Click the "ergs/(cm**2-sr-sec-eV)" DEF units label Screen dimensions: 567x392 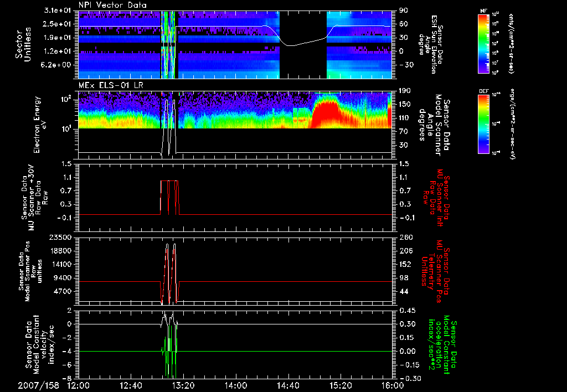(512, 123)
